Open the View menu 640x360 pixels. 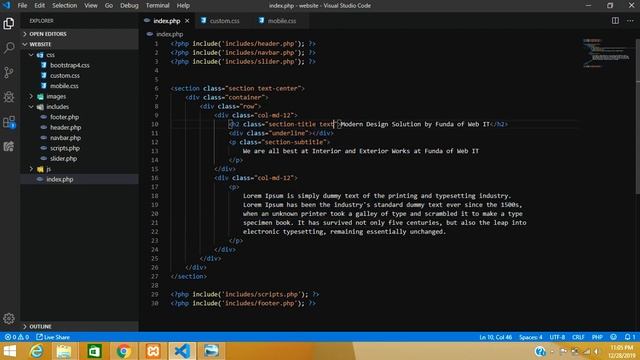pyautogui.click(x=91, y=6)
